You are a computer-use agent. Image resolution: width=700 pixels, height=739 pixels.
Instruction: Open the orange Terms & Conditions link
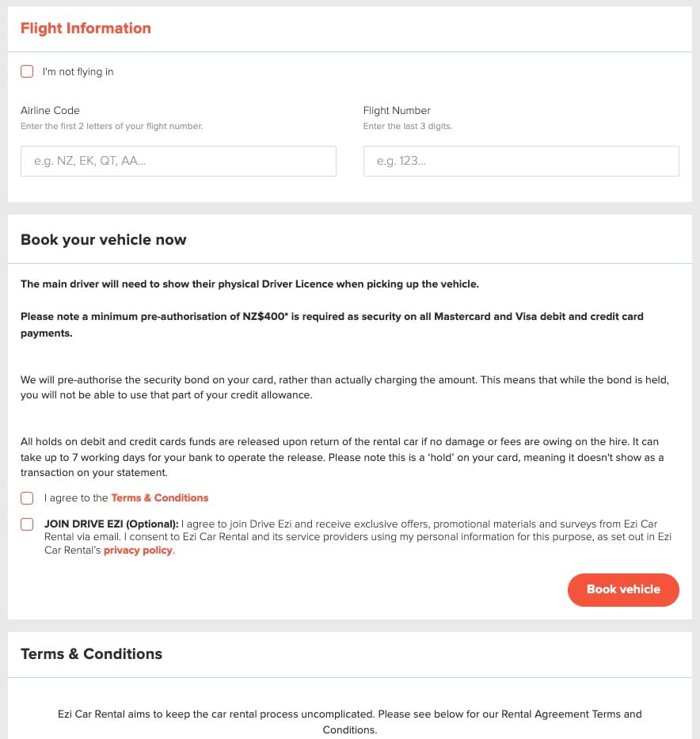point(159,498)
